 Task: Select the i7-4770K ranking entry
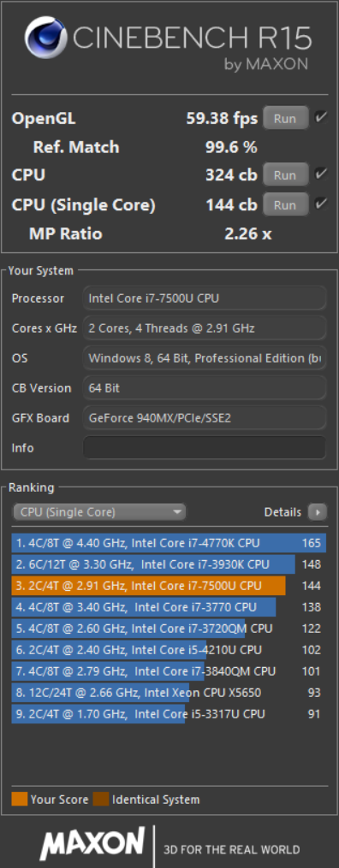pyautogui.click(x=169, y=543)
